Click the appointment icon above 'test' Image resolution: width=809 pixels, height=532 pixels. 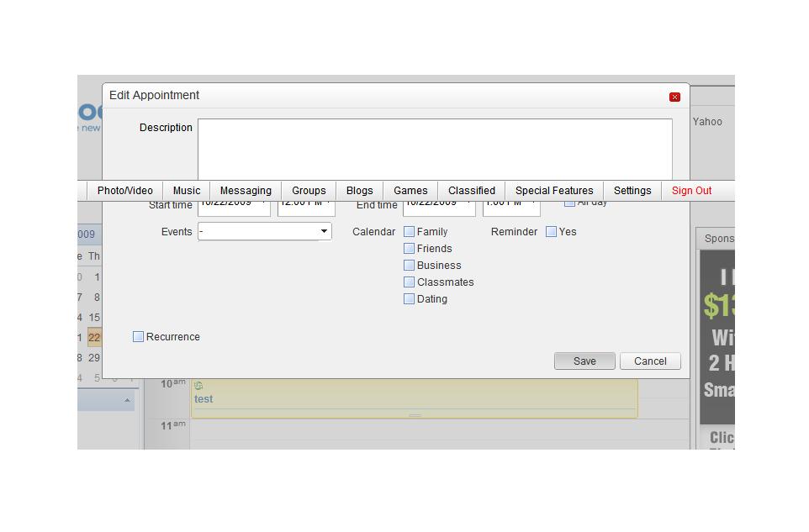[x=198, y=385]
